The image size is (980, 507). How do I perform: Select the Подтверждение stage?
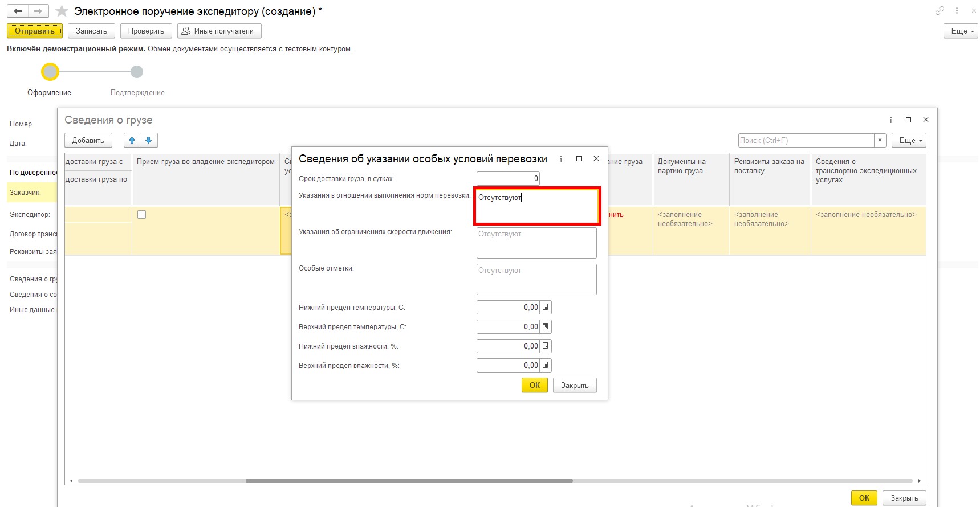coord(137,72)
